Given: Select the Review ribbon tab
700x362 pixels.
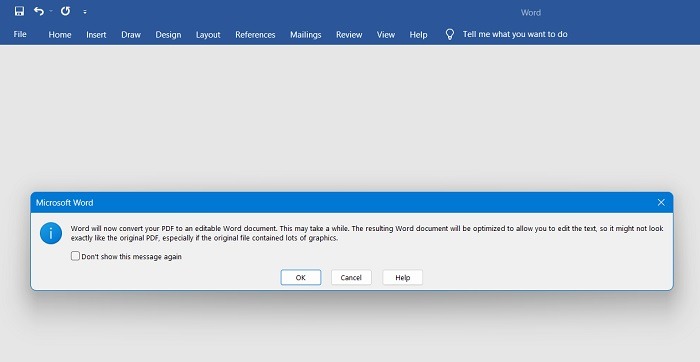Looking at the screenshot, I should [x=349, y=34].
